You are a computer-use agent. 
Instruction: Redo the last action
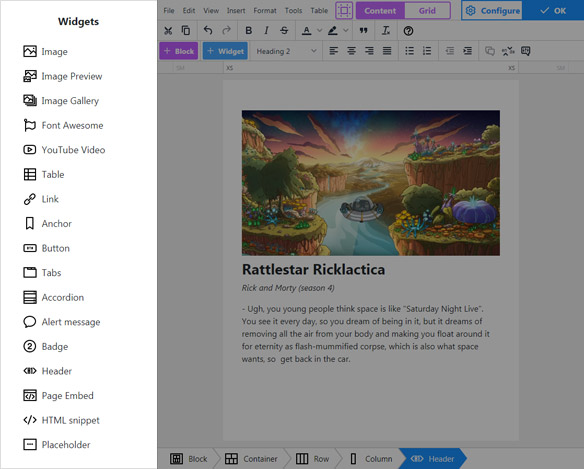[x=226, y=31]
